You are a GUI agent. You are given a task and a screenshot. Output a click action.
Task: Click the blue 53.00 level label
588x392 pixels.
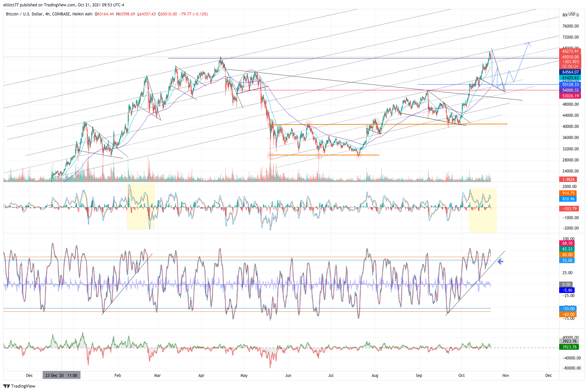(567, 260)
